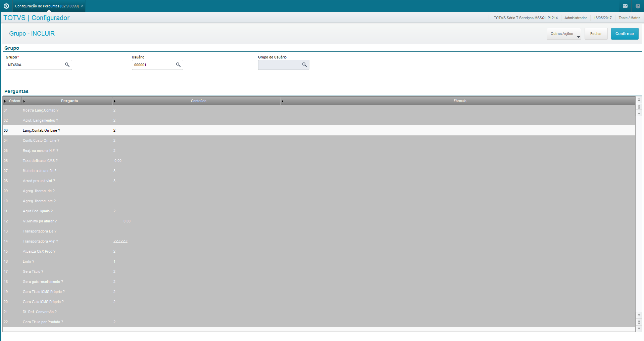
Task: Select row 'Gera Titulo ?'
Action: (x=319, y=271)
